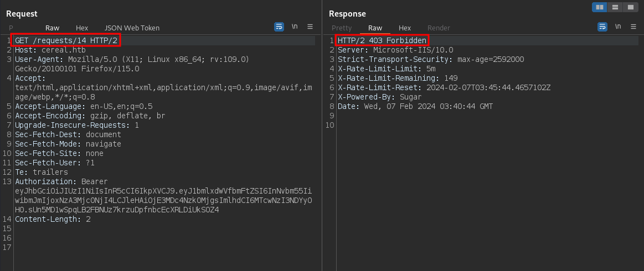Image resolution: width=644 pixels, height=271 pixels.
Task: Show non-printable \n characters in Response
Action: coord(617,27)
